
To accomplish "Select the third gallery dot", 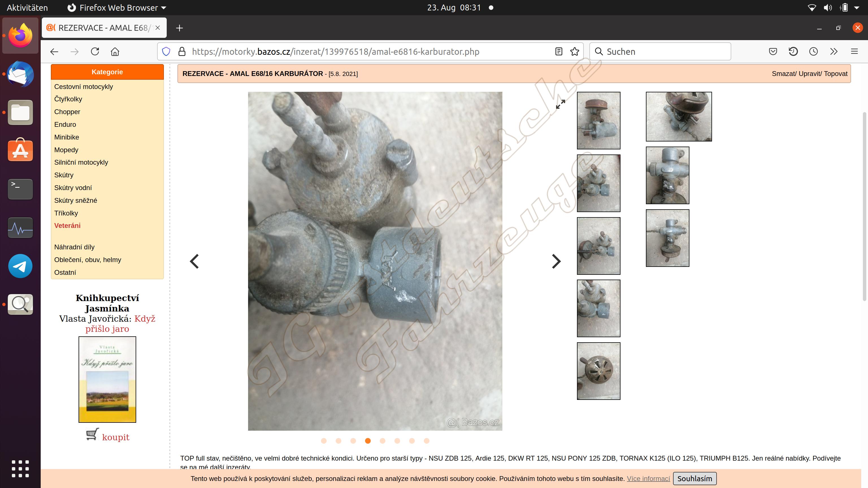I will coord(353,441).
